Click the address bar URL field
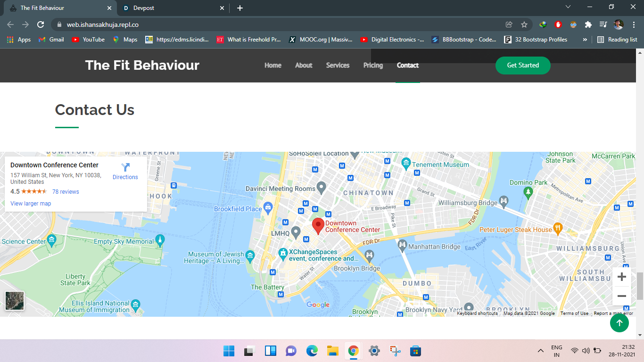The image size is (644, 362). tap(278, 25)
